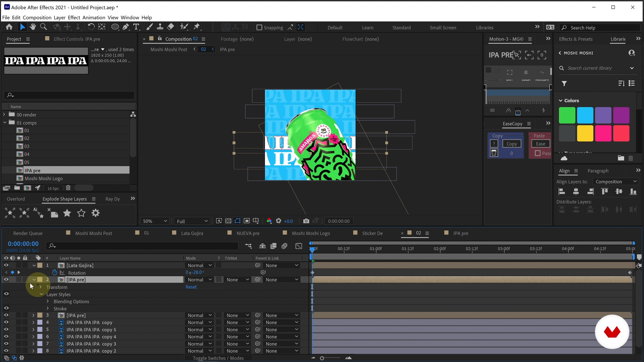Viewport: 644px width, 362px height.
Task: Hide layer 4 IPA IPA IPA IPA copy
Action: [6, 322]
